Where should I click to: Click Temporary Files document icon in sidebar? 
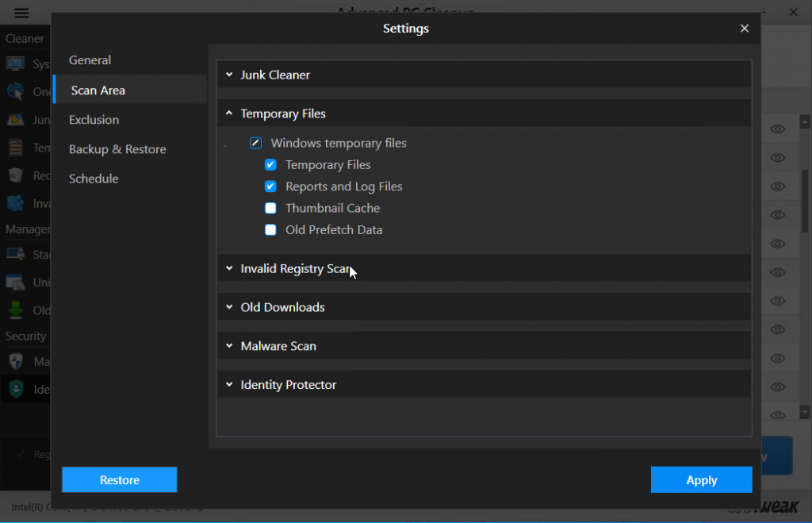[16, 148]
